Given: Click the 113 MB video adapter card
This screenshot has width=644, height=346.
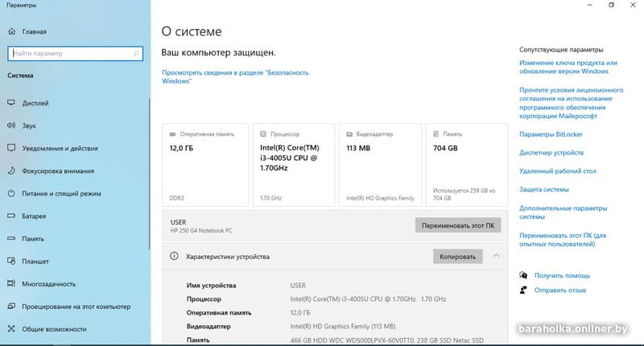Looking at the screenshot, I should click(x=380, y=165).
